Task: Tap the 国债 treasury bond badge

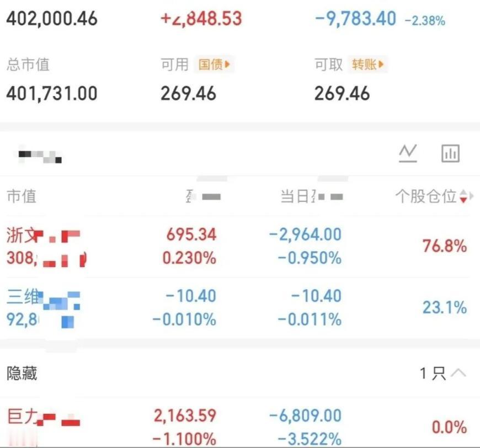Action: tap(210, 65)
